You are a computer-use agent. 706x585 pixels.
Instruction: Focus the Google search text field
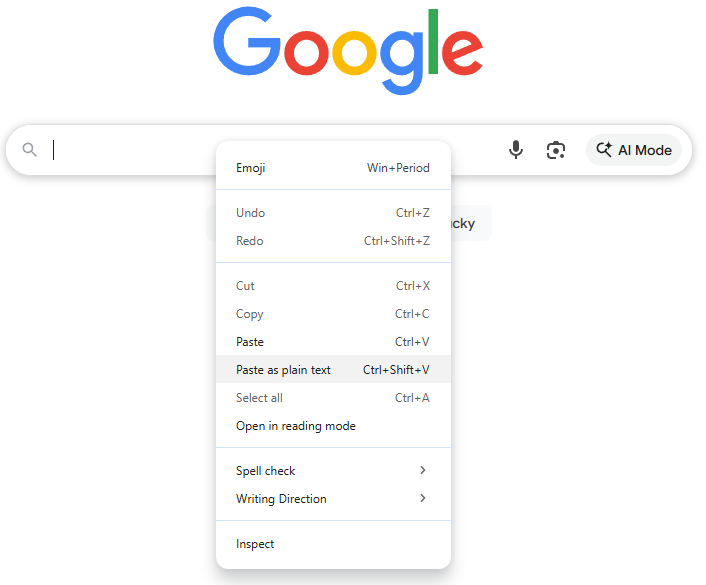[x=130, y=150]
